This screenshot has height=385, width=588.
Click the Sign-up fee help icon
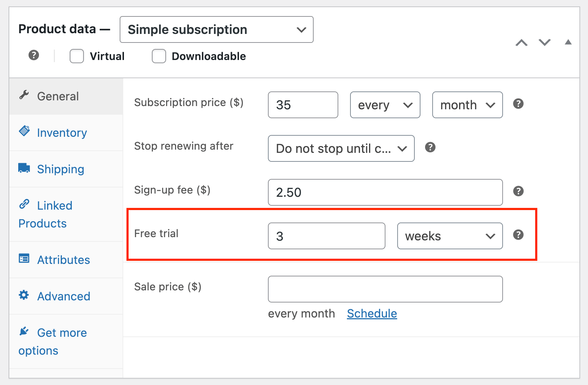(x=518, y=191)
